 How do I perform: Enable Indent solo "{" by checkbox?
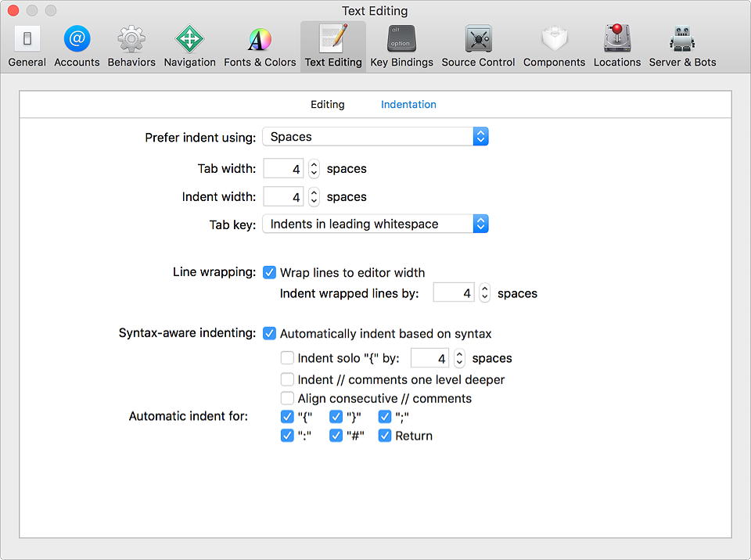point(287,358)
